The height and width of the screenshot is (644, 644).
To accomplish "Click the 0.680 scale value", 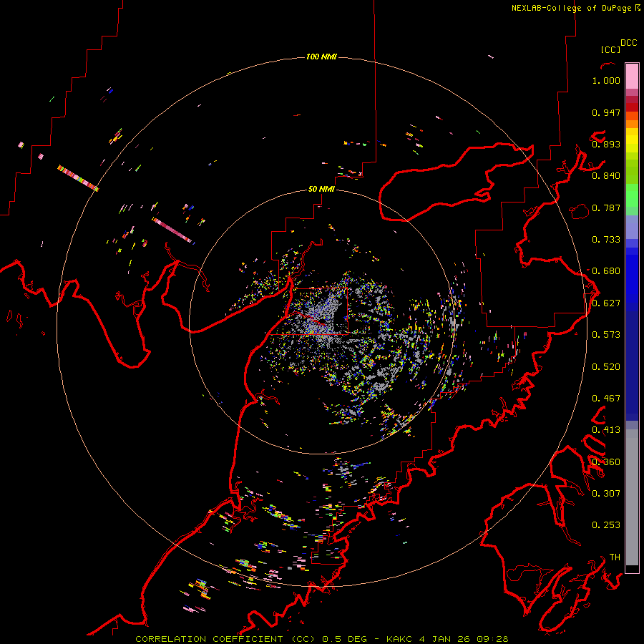I will 606,271.
